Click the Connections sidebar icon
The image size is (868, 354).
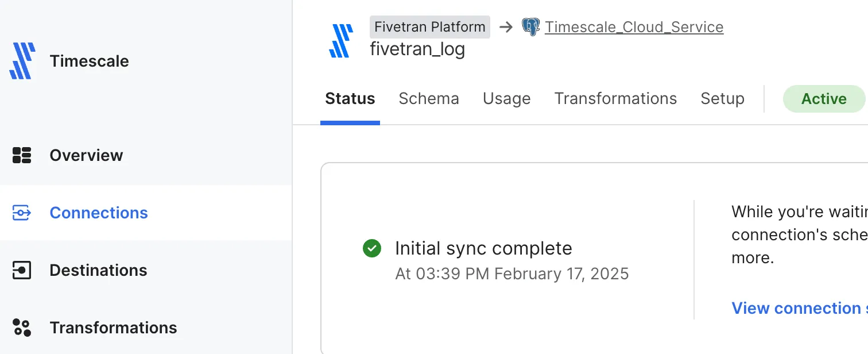tap(22, 213)
